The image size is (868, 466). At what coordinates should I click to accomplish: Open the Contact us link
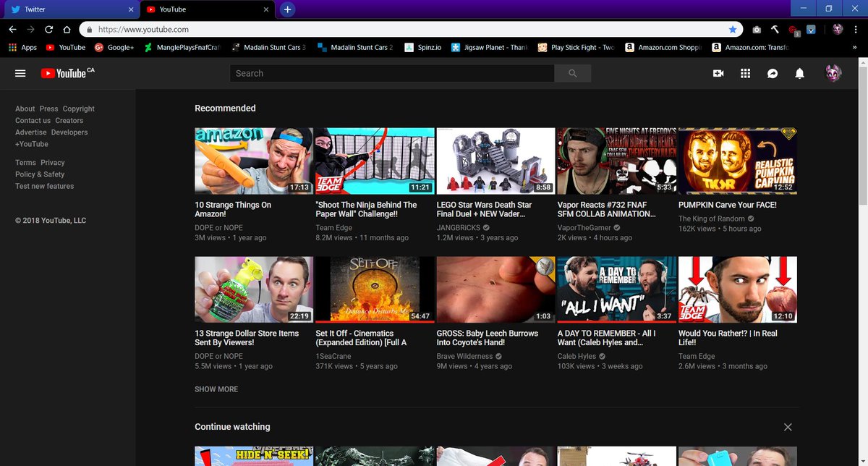(x=33, y=121)
